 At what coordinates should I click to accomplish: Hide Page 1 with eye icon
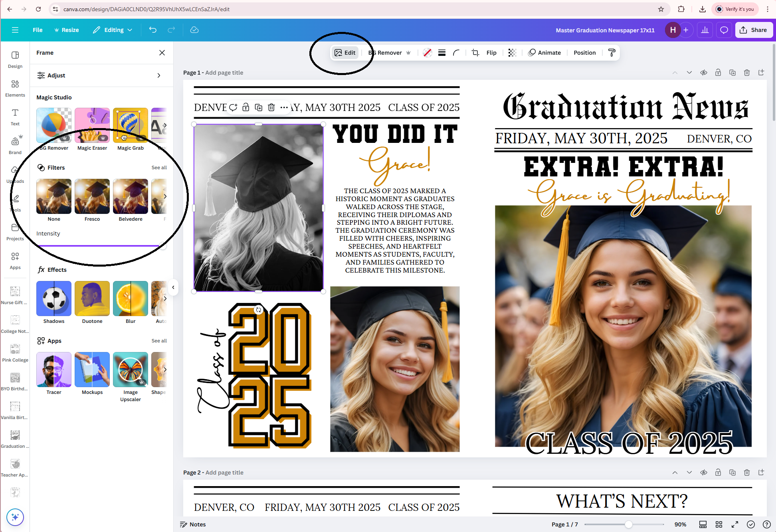click(x=704, y=73)
